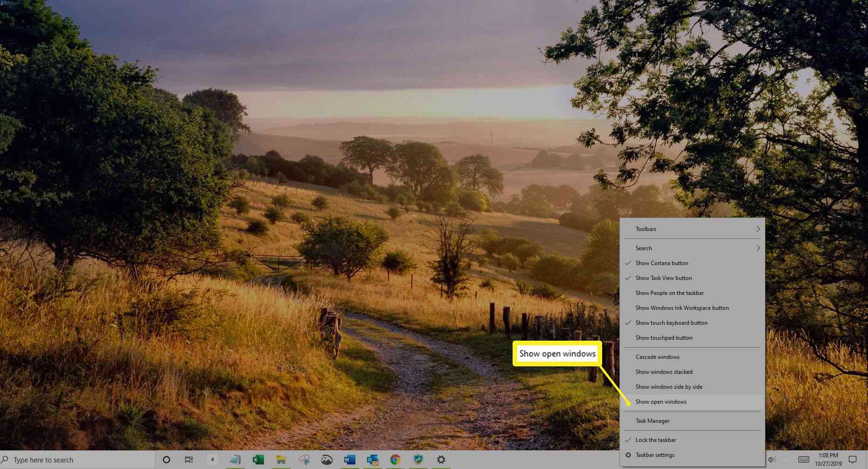Select Show open windows menu entry
Image resolution: width=868 pixels, height=469 pixels.
692,402
